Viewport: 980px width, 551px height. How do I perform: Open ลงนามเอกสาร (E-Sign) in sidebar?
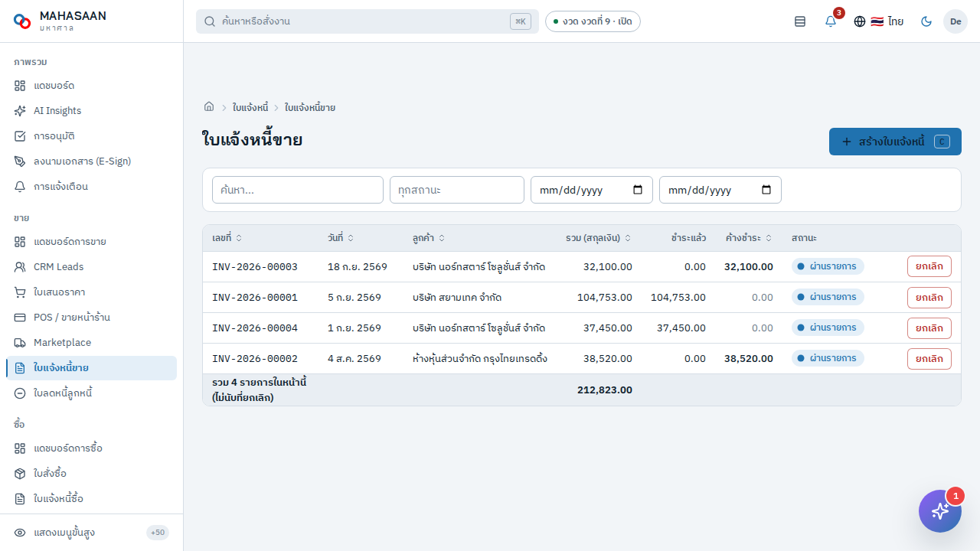pos(92,161)
